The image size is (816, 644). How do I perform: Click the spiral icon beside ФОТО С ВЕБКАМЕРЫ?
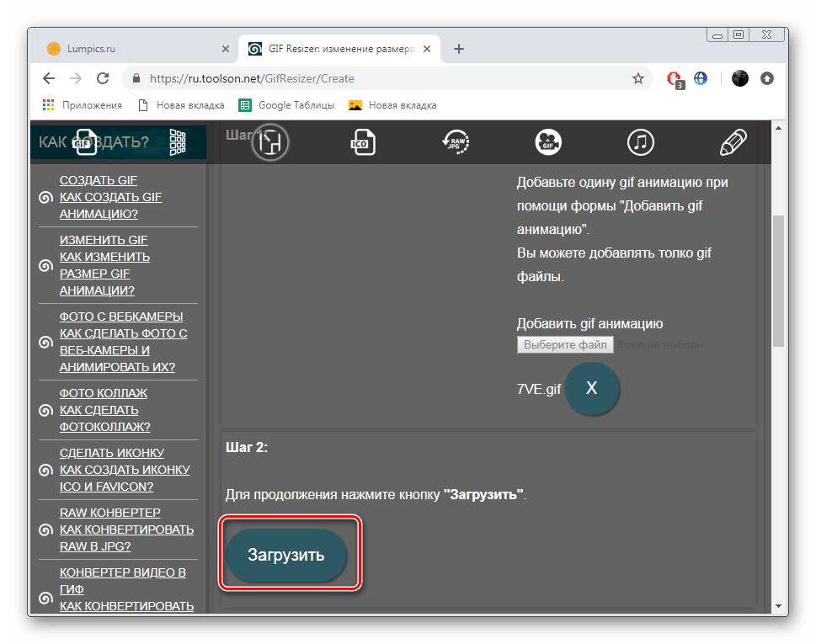click(45, 343)
